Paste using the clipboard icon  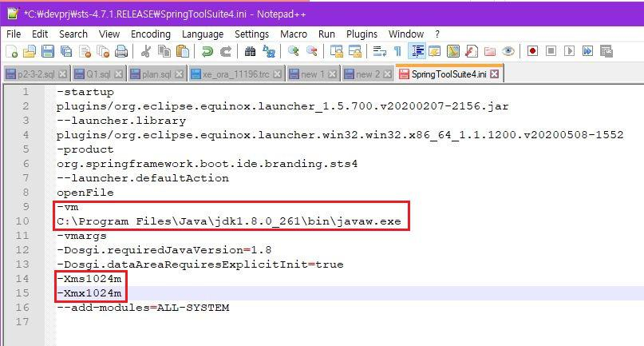(x=183, y=51)
